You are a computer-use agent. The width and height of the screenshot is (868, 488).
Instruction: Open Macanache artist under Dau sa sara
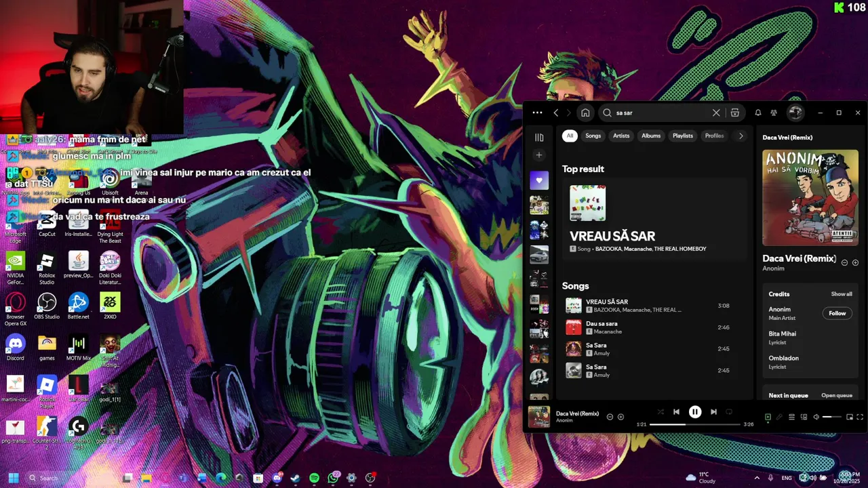[x=608, y=331]
